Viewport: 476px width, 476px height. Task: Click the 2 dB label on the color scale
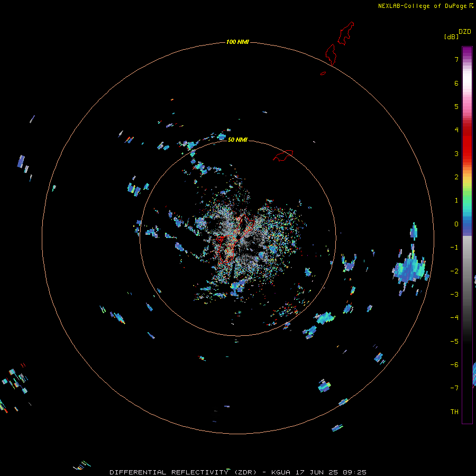pos(456,177)
